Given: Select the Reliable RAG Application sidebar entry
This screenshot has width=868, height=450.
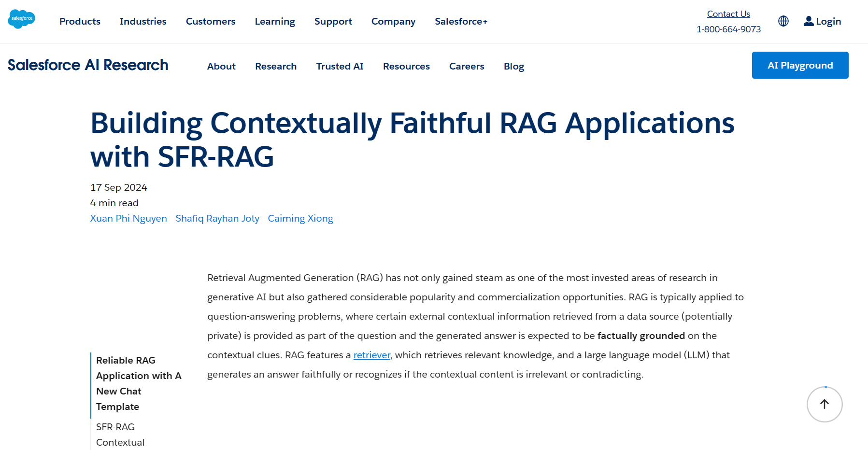Looking at the screenshot, I should (x=139, y=383).
